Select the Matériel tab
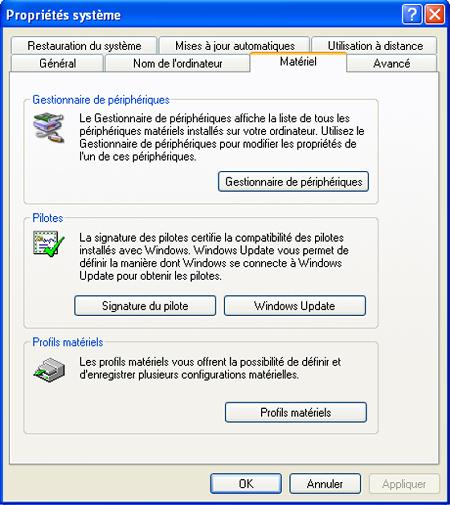 (x=298, y=62)
